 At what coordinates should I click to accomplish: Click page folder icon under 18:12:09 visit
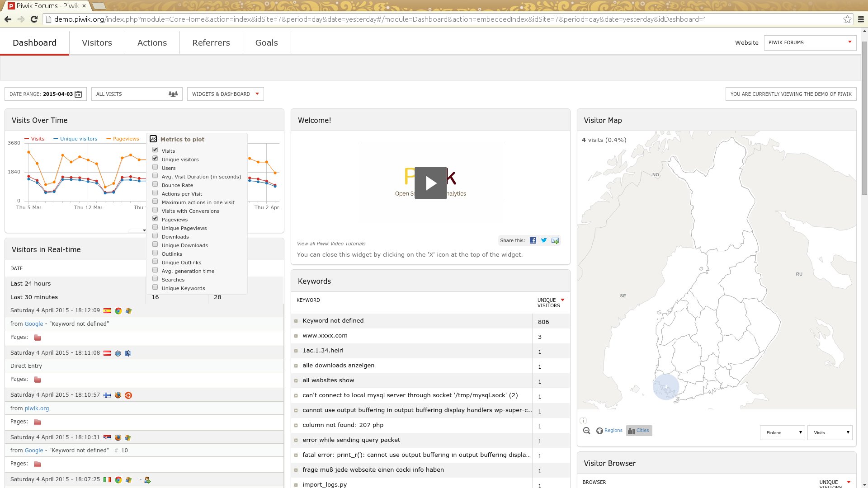click(x=38, y=338)
